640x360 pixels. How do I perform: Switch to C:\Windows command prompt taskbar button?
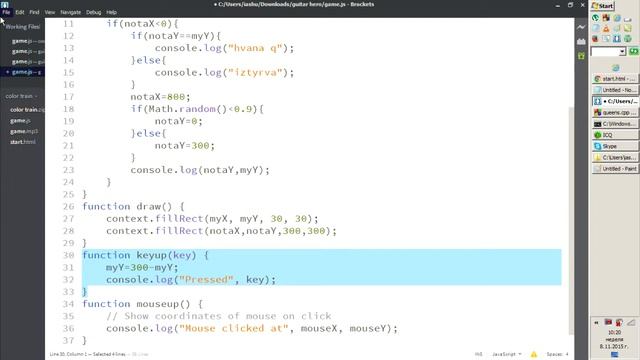point(615,124)
